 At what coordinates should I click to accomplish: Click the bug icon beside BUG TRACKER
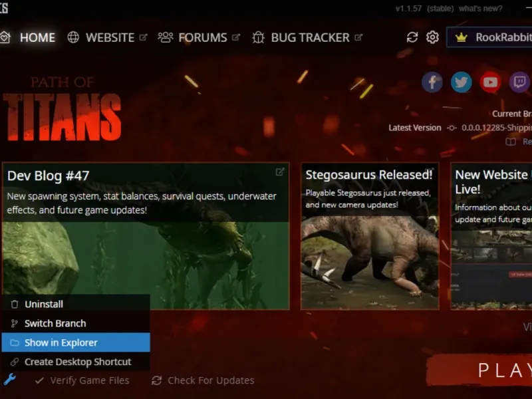click(x=258, y=37)
